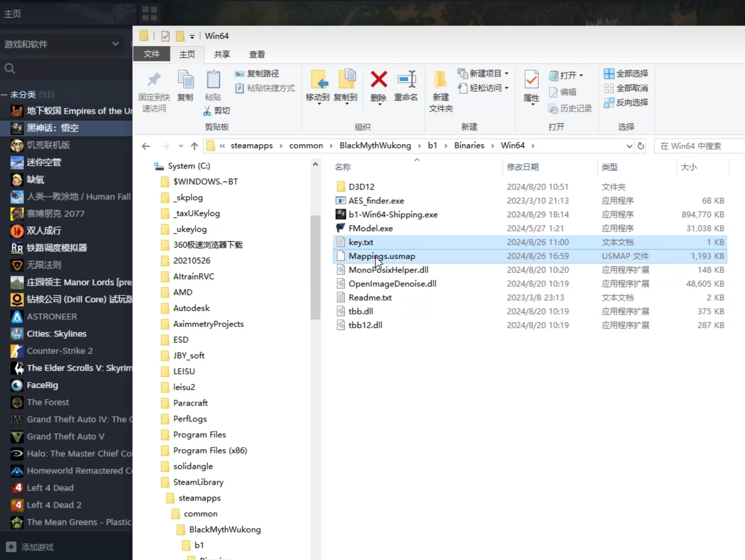The width and height of the screenshot is (745, 560).
Task: Click the 共享 ribbon tab
Action: (223, 54)
